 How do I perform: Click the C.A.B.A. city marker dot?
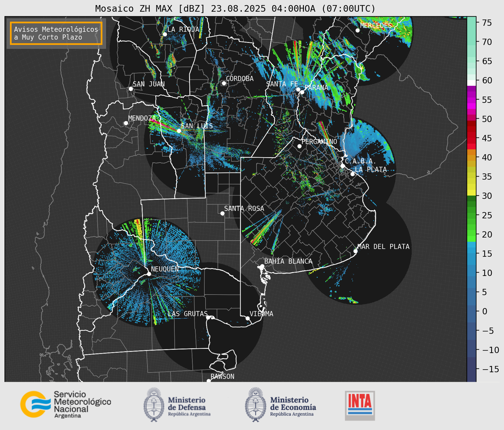343,166
